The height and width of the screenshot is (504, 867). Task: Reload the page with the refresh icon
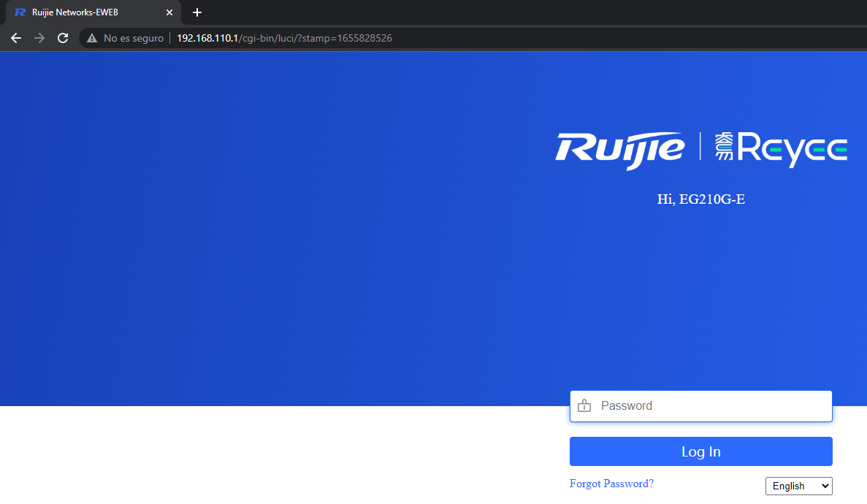pos(63,38)
